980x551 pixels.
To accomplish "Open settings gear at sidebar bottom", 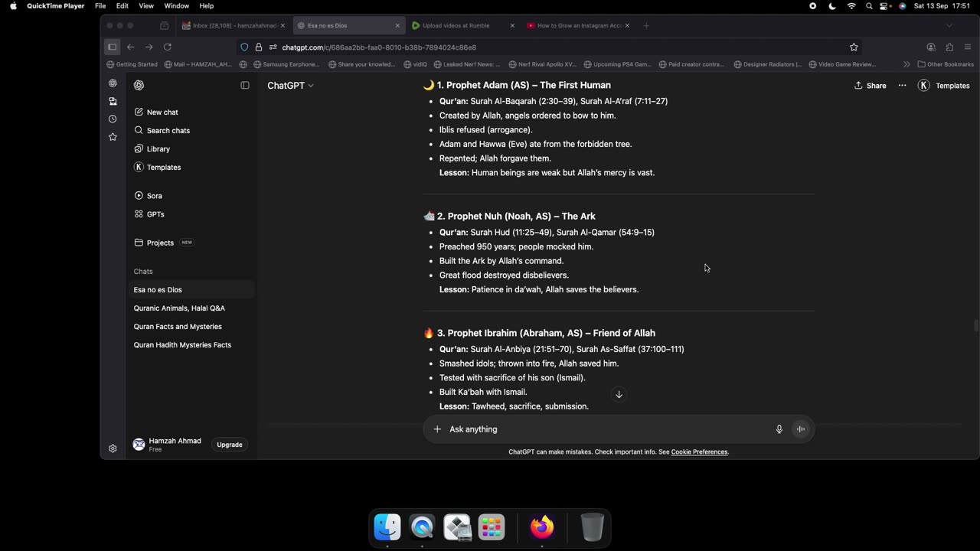I will point(113,448).
